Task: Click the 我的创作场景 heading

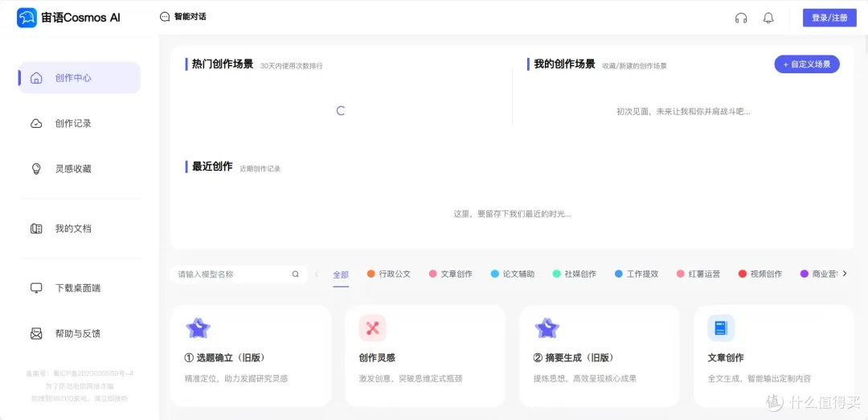Action: point(565,64)
